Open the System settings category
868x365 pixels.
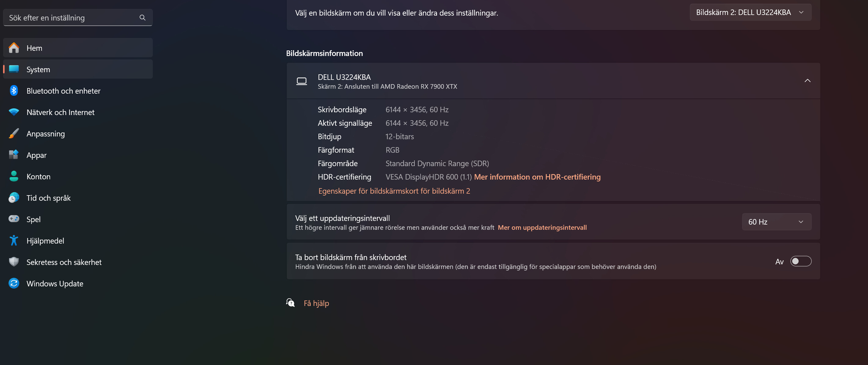(38, 69)
